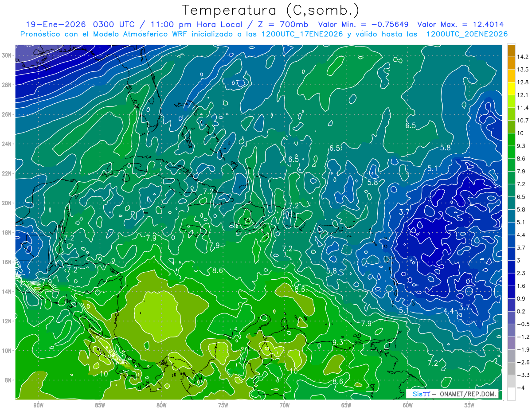The width and height of the screenshot is (532, 411).
Task: Click the 65W longitude axis label
Action: (346, 405)
